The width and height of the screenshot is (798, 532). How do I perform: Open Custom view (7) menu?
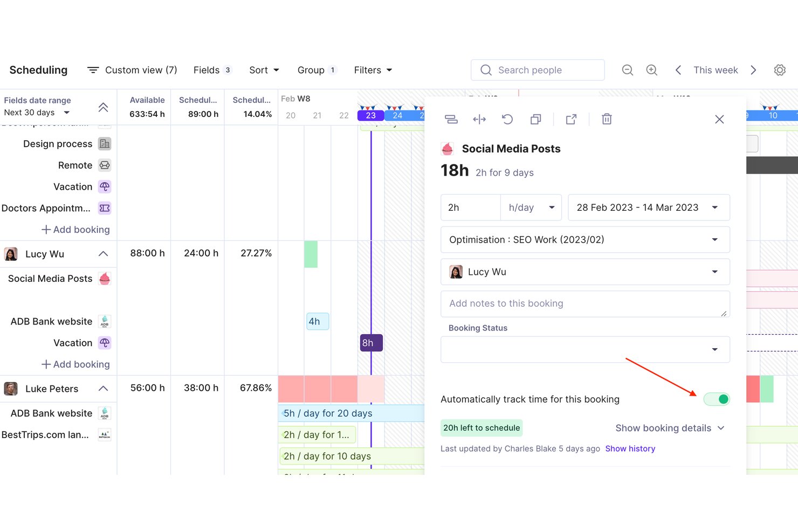pyautogui.click(x=132, y=70)
